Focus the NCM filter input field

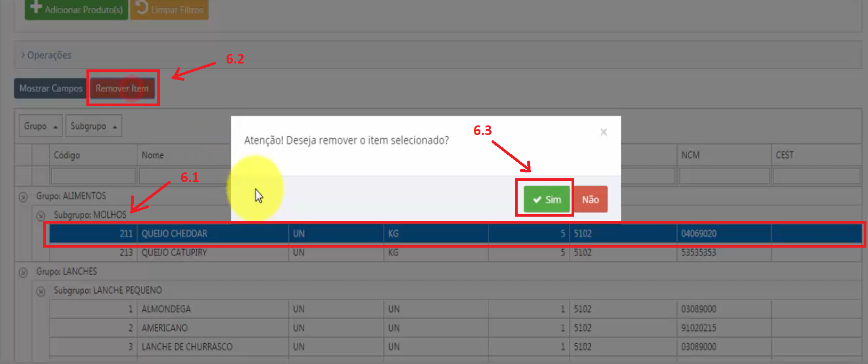coord(724,176)
